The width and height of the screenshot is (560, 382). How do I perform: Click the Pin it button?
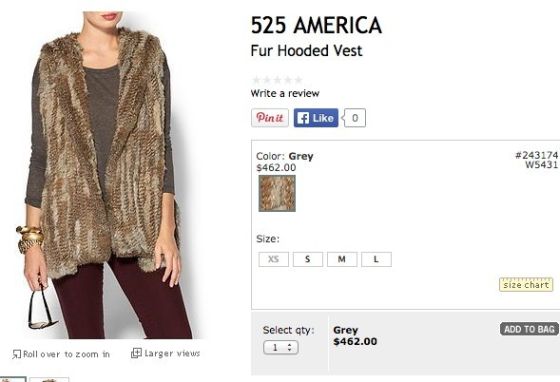coord(270,118)
